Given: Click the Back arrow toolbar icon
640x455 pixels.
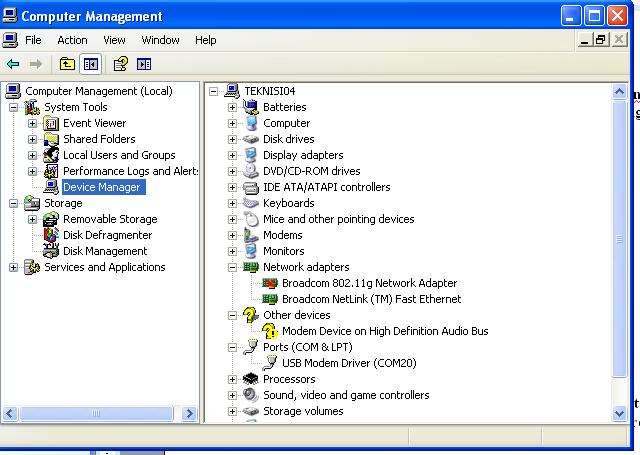Looking at the screenshot, I should coord(13,64).
